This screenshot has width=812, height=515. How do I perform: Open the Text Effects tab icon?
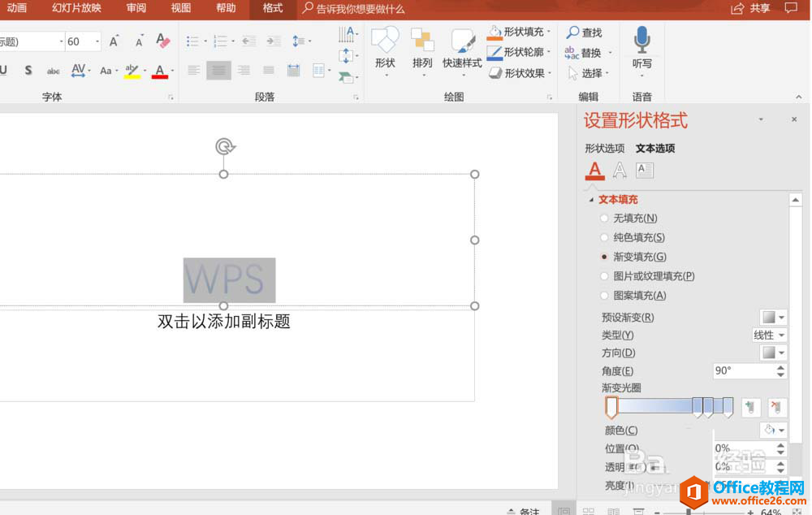[x=620, y=170]
